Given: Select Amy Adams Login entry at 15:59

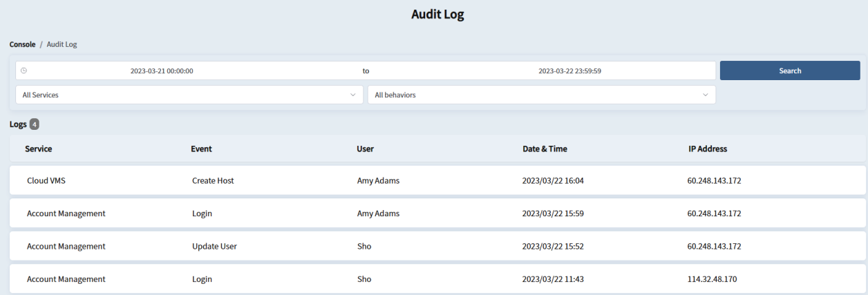Looking at the screenshot, I should [x=437, y=213].
